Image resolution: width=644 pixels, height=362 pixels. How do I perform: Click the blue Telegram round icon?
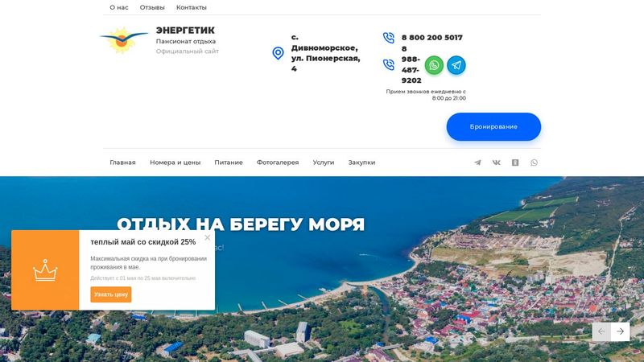coord(456,65)
